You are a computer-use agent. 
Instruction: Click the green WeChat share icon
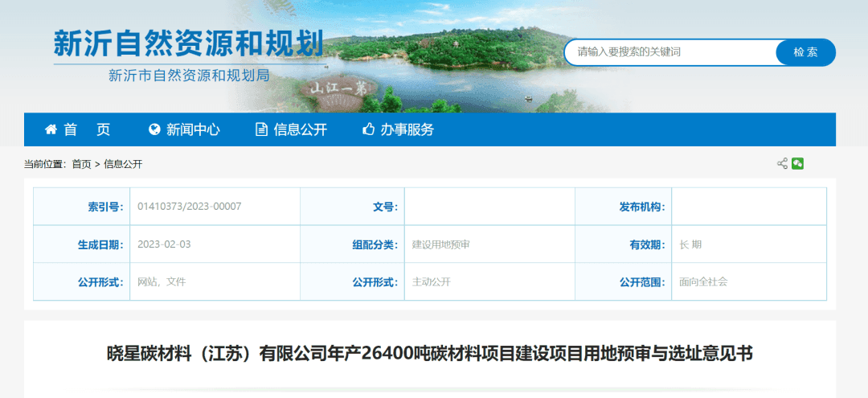click(797, 164)
